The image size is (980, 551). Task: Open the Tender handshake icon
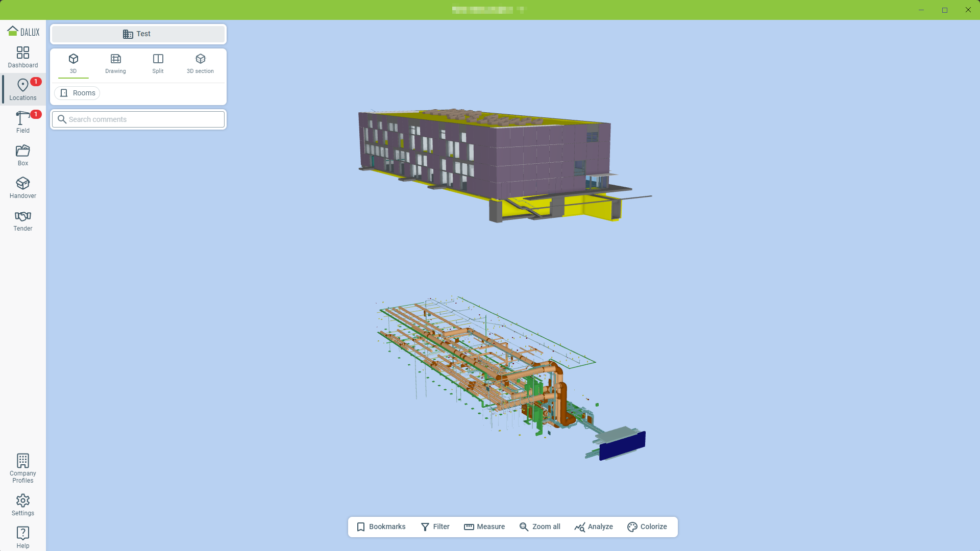(23, 220)
